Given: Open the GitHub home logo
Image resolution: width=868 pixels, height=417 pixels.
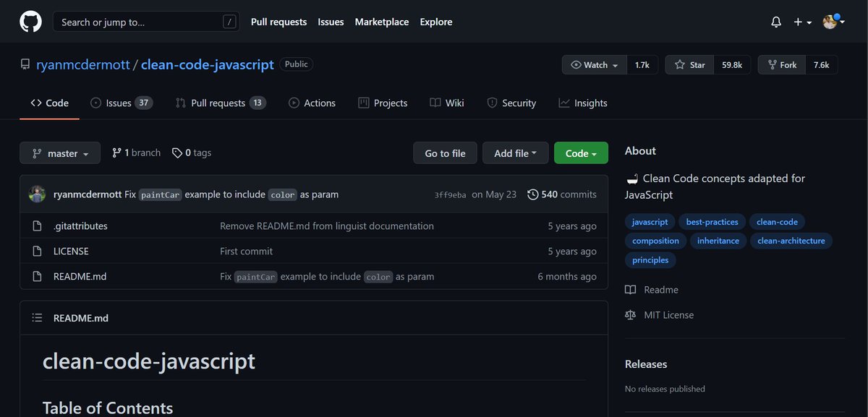Looking at the screenshot, I should pyautogui.click(x=30, y=22).
